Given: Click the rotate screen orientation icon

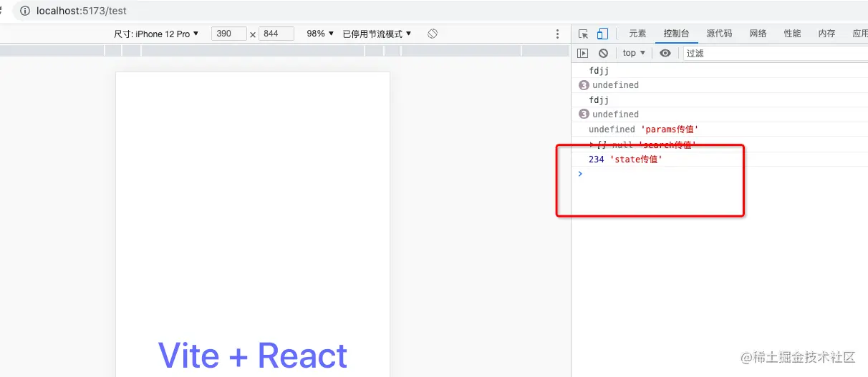Looking at the screenshot, I should [433, 34].
